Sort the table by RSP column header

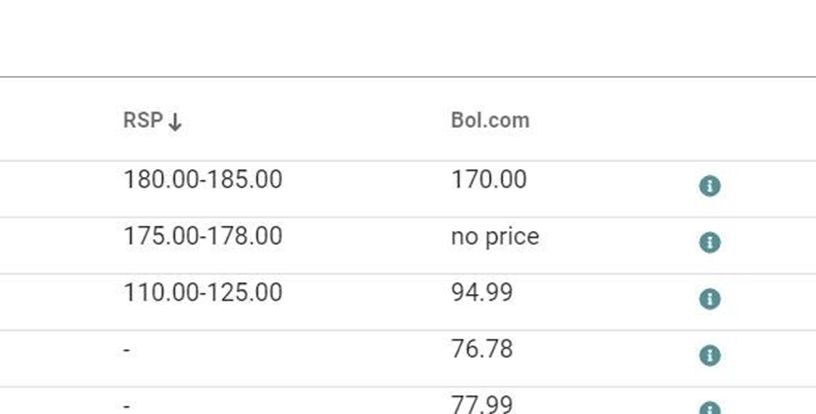143,121
